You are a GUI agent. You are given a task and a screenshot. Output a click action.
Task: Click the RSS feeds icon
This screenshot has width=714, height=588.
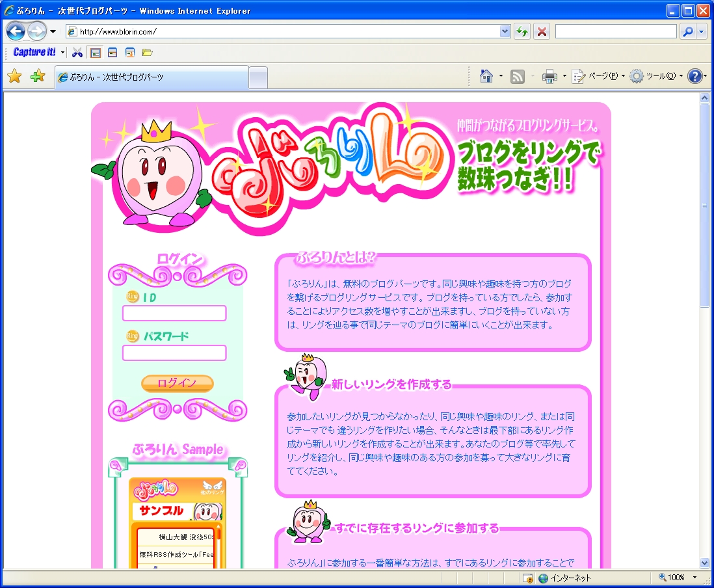(517, 77)
